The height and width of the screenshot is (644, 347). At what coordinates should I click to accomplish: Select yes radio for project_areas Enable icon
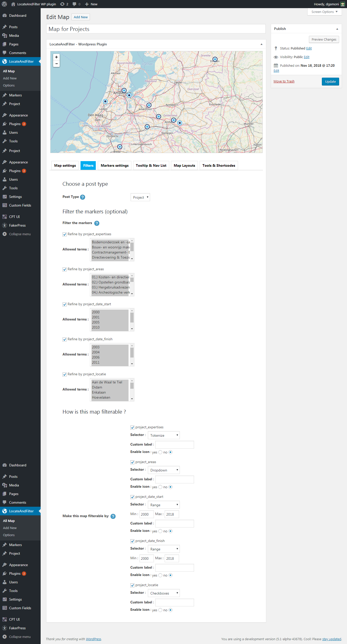pos(160,487)
